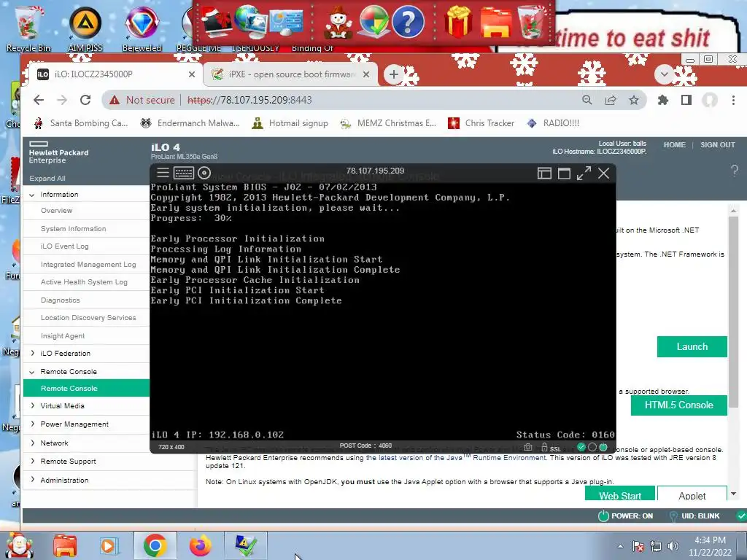
Task: Click the Not secure warning
Action: click(142, 100)
